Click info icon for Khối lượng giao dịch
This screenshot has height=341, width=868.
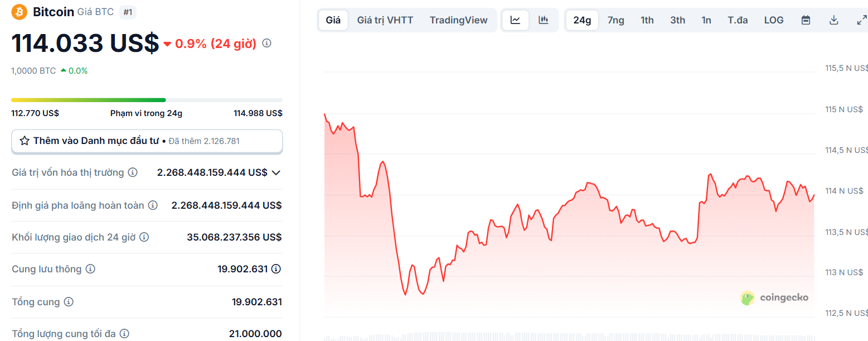[x=144, y=237]
